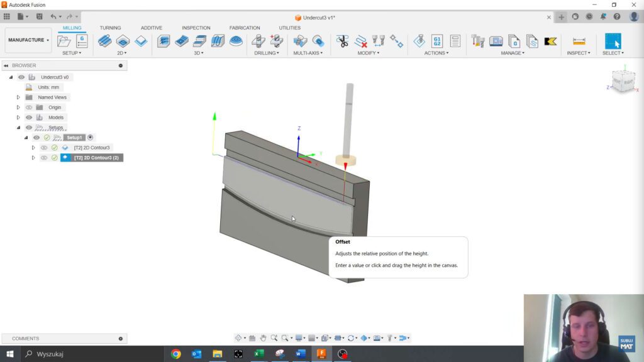644x362 pixels.
Task: Open the Setup dropdown in the ribbon
Action: pos(71,53)
